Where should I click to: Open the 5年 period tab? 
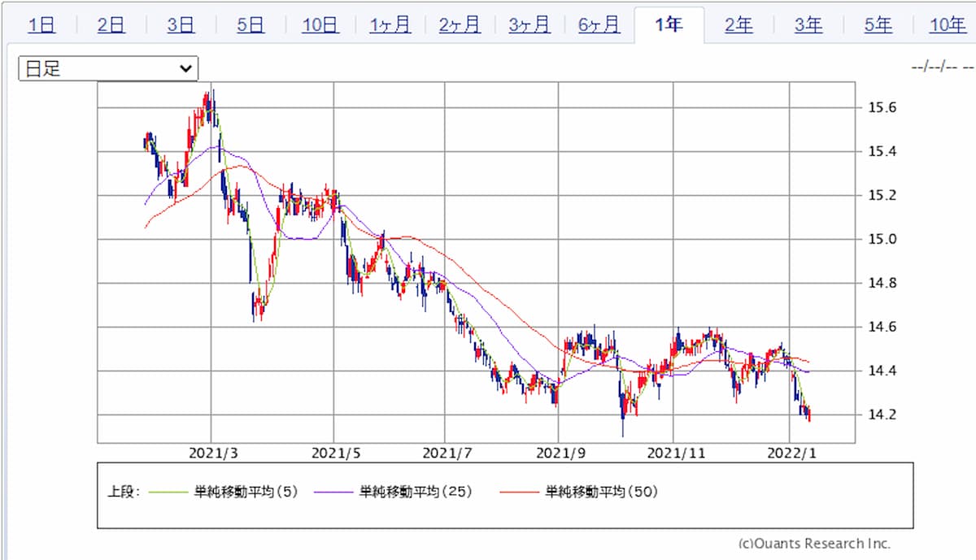878,25
